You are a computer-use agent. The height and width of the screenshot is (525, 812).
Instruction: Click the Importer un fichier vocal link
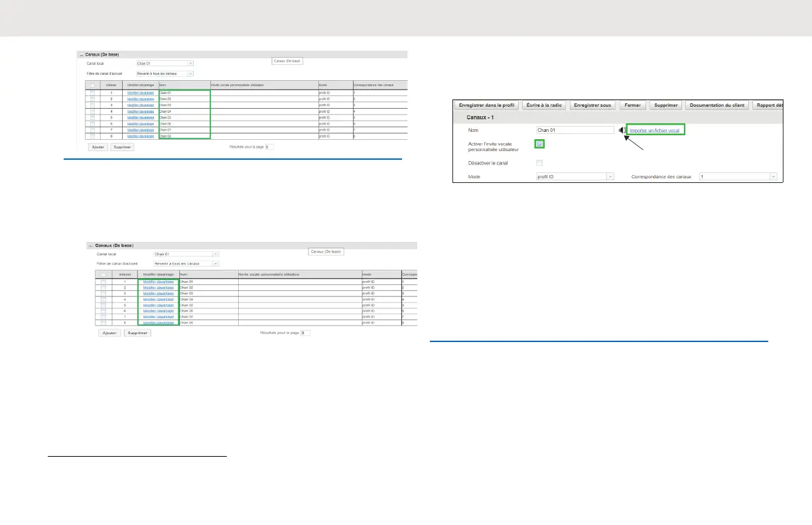(655, 131)
